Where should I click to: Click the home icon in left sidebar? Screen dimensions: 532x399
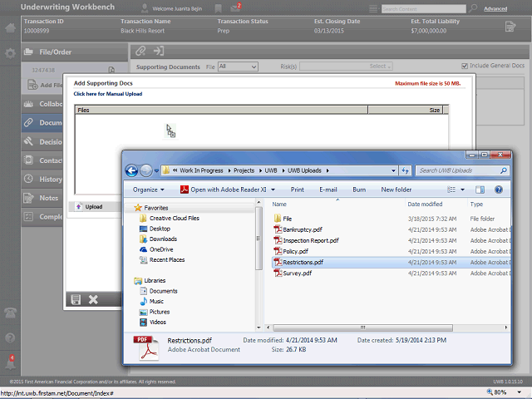click(x=10, y=27)
